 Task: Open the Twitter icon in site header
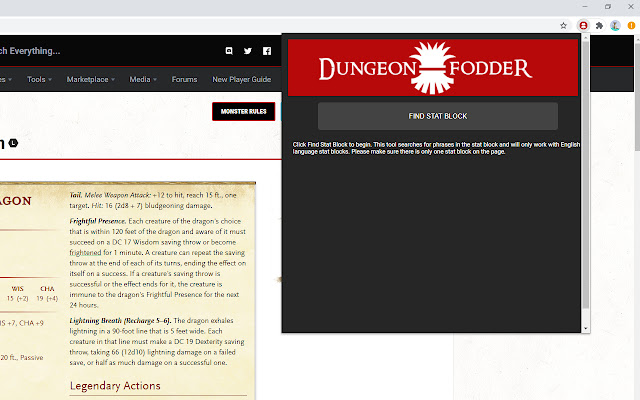tap(248, 51)
